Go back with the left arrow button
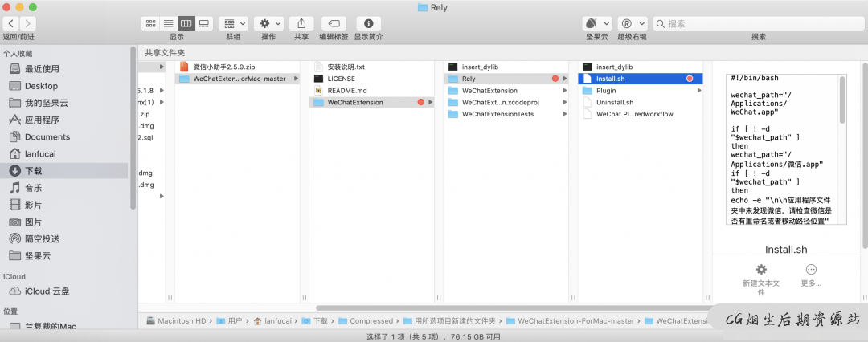 (11, 23)
